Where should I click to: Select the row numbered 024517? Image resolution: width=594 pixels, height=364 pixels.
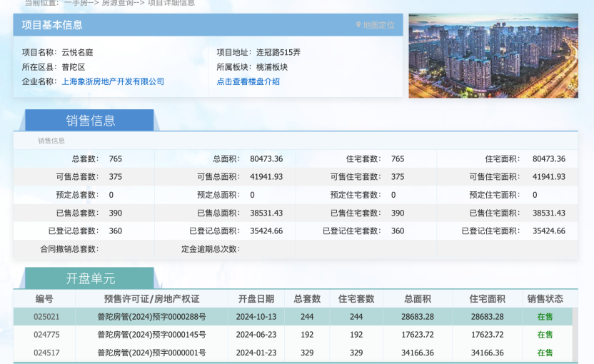[46, 353]
